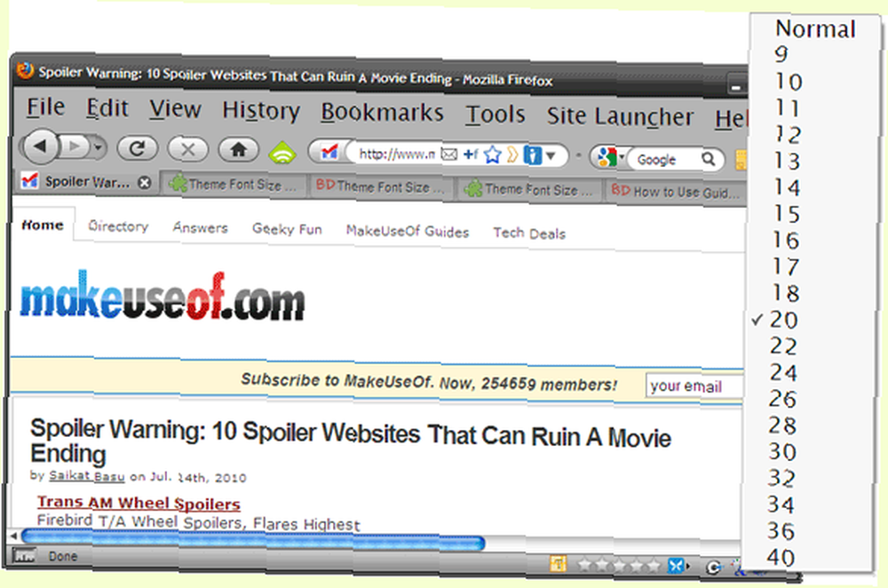Select font size 16
Image resolution: width=888 pixels, height=588 pixels.
click(787, 241)
